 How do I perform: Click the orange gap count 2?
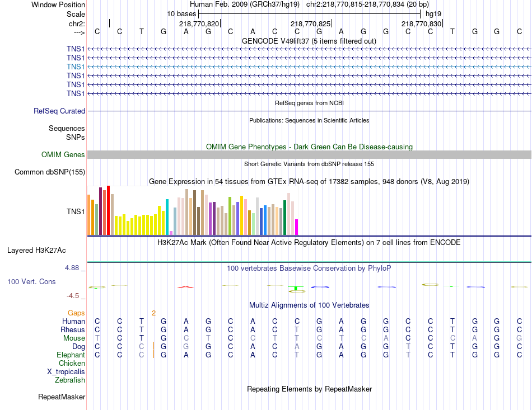[x=153, y=313]
